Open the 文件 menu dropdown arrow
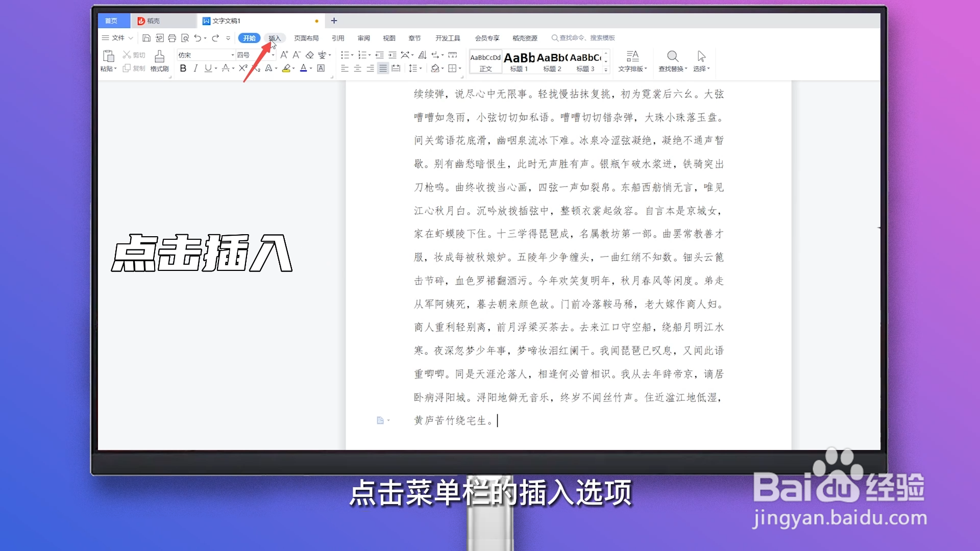 tap(131, 38)
